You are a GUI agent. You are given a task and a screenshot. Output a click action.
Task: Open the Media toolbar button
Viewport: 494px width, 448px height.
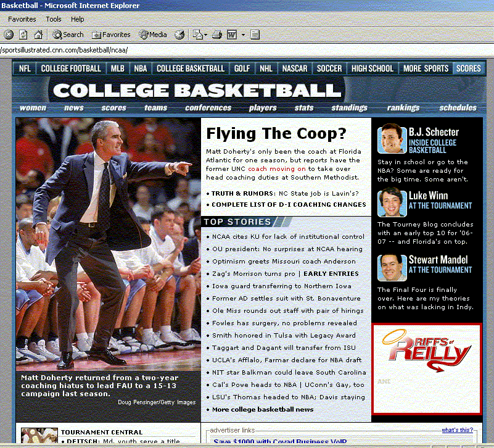point(153,35)
